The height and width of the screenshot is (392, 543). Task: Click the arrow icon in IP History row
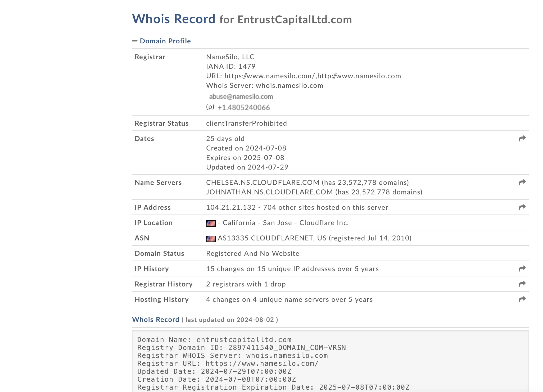(522, 268)
